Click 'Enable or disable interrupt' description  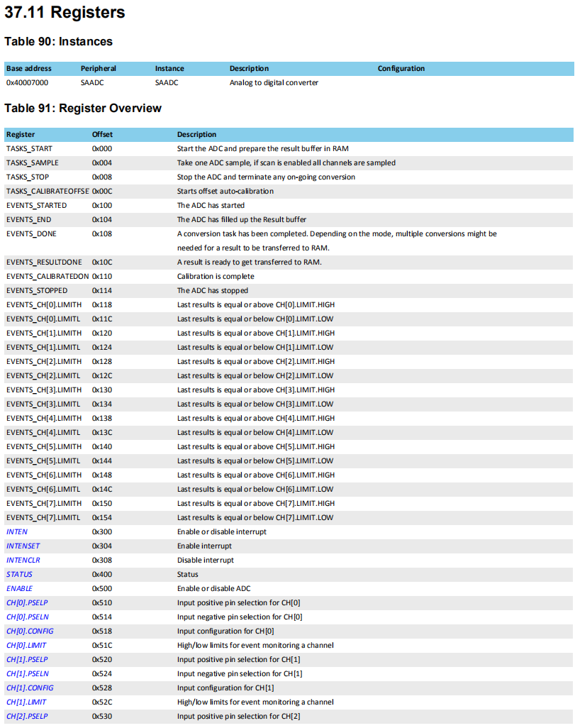tap(222, 531)
